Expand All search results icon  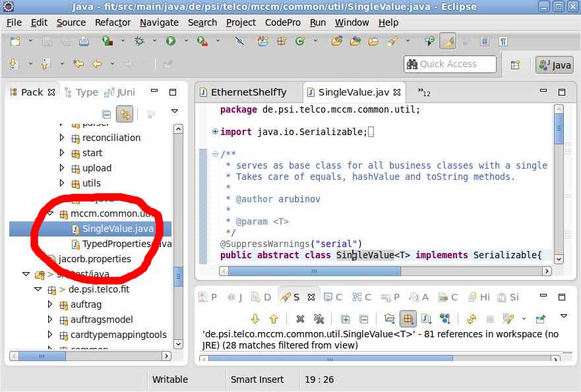[x=345, y=319]
